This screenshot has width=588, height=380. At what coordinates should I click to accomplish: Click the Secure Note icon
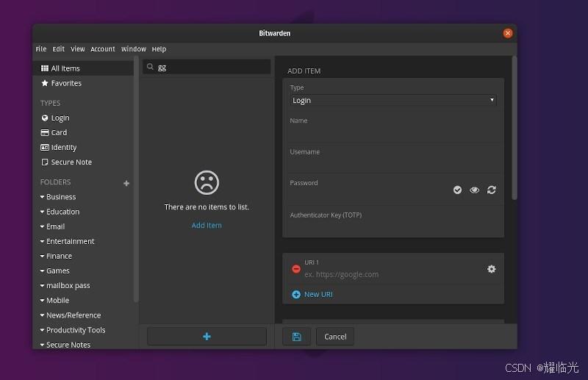[45, 162]
